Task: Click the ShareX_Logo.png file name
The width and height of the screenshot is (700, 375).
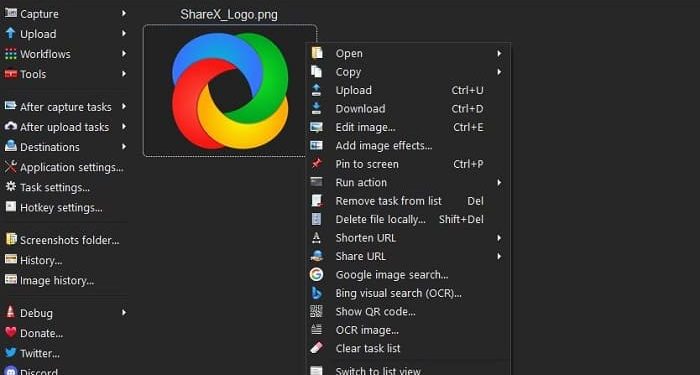Action: (x=229, y=15)
